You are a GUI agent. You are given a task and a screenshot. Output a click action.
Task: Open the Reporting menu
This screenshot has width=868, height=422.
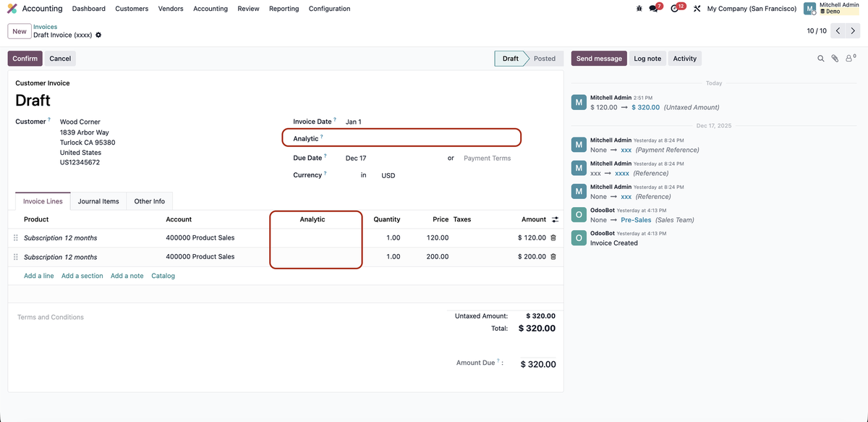pyautogui.click(x=284, y=8)
